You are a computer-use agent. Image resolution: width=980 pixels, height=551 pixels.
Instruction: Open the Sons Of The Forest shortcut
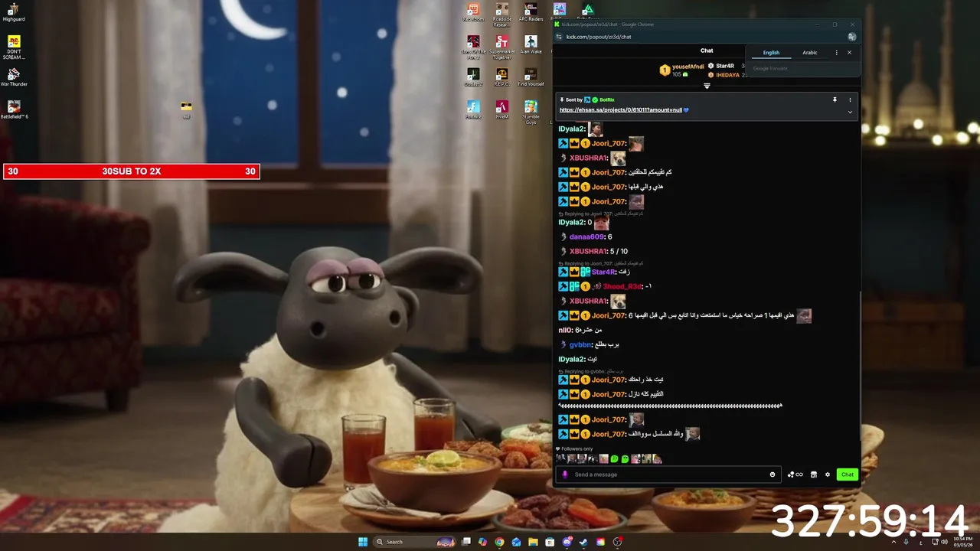point(473,47)
